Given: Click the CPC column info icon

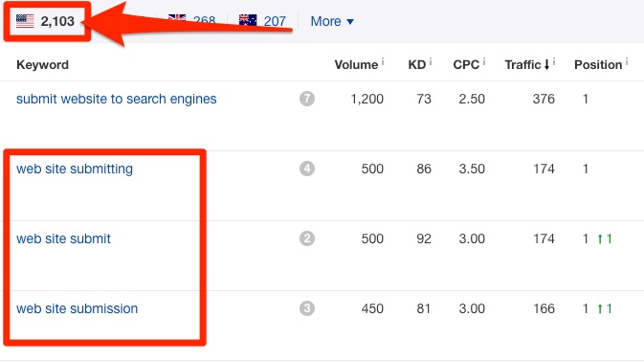Looking at the screenshot, I should coord(484,61).
